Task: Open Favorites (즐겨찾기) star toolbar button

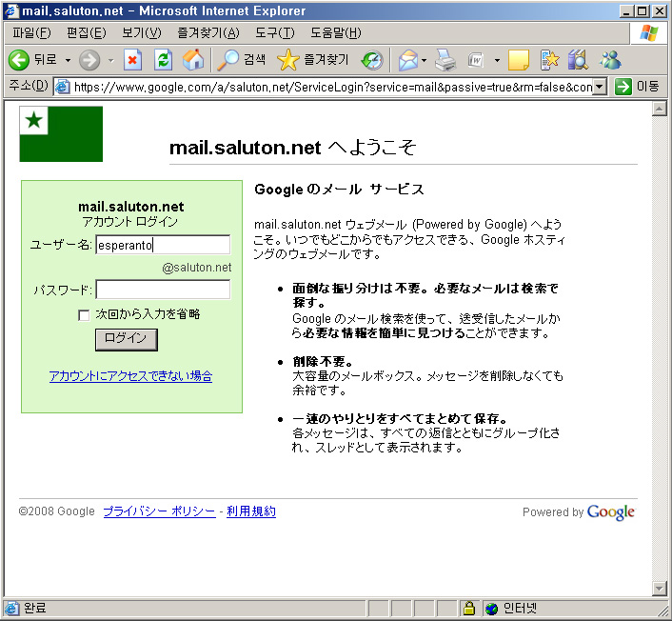Action: 313,60
